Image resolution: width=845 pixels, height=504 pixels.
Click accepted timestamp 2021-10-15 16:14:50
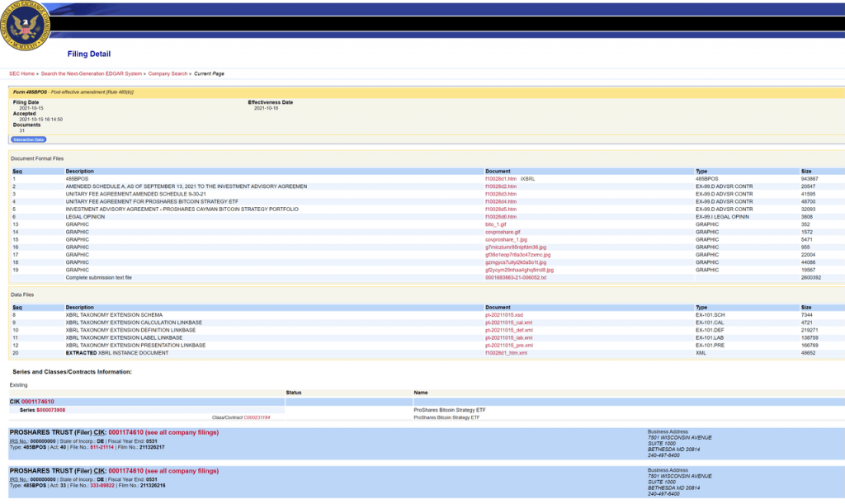[41, 120]
